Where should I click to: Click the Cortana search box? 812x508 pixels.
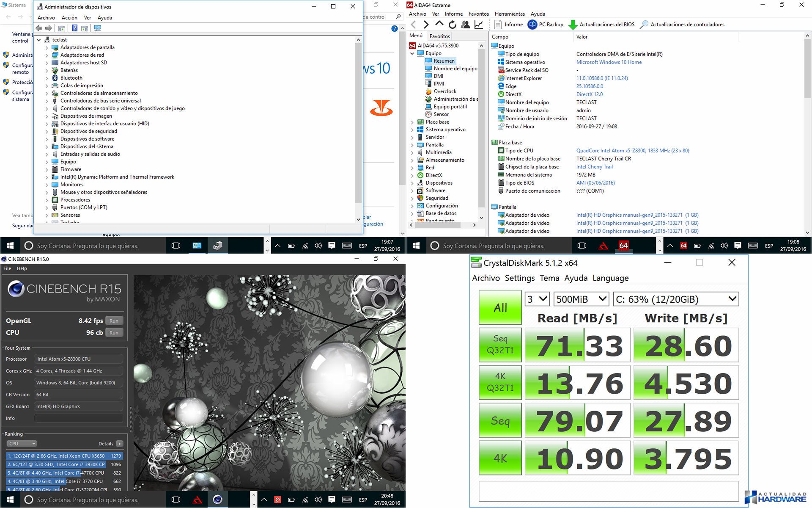(88, 246)
